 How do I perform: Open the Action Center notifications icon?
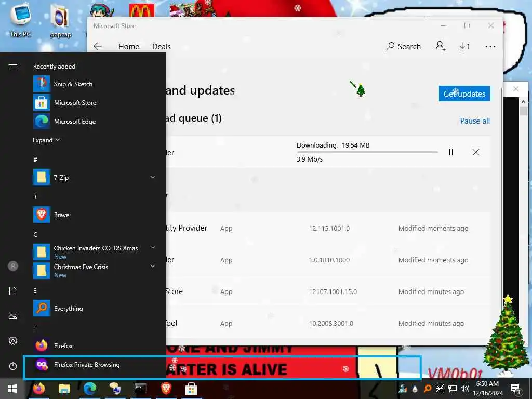515,389
